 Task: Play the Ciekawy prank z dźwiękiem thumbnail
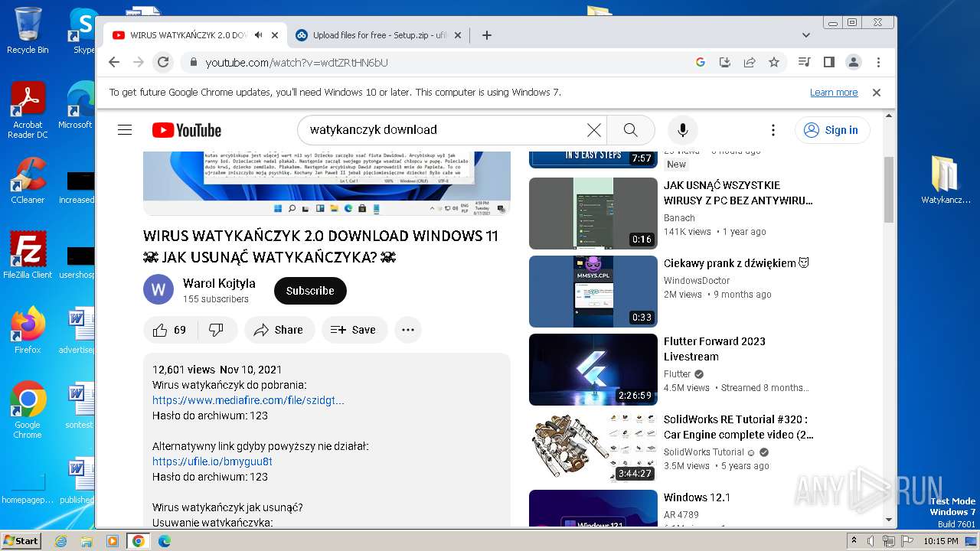tap(593, 292)
